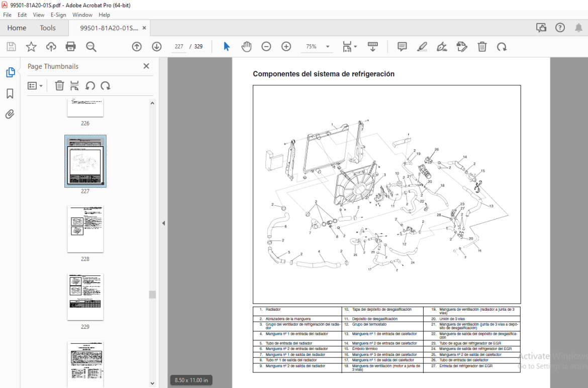
Task: Open the notifications bell icon
Action: [x=578, y=28]
